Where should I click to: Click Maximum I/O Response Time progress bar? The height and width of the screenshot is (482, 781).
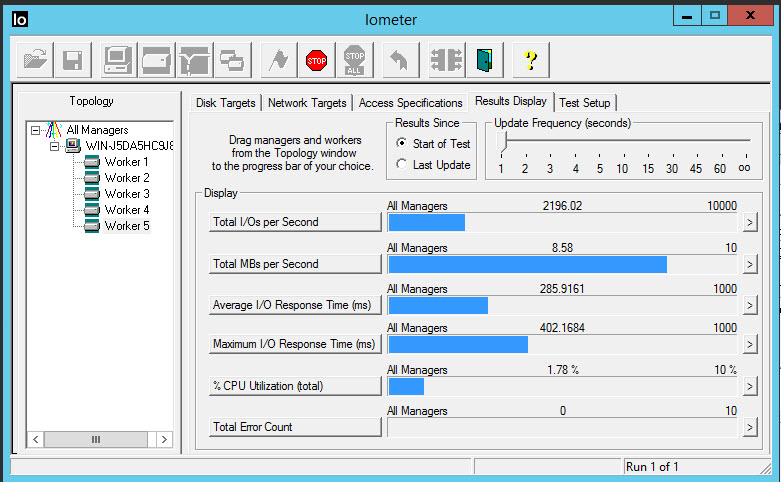pos(562,345)
